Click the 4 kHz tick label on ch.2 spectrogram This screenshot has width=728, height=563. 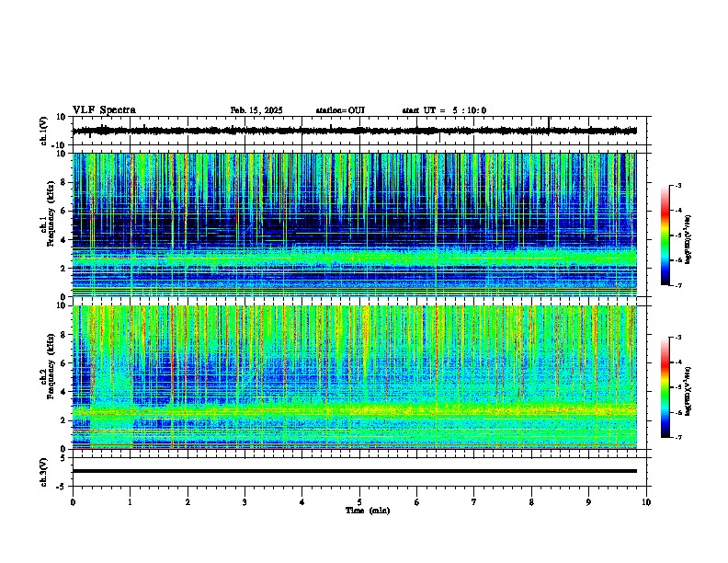63,392
